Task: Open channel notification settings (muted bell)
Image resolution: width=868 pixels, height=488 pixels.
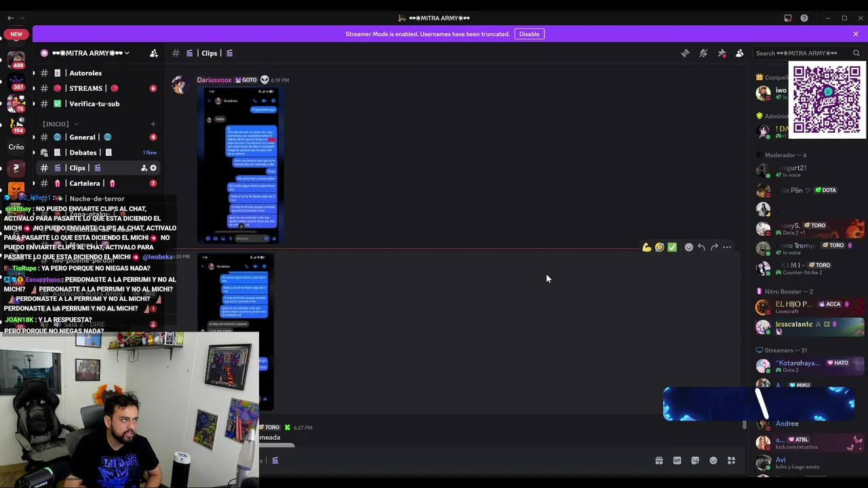Action: (x=703, y=53)
